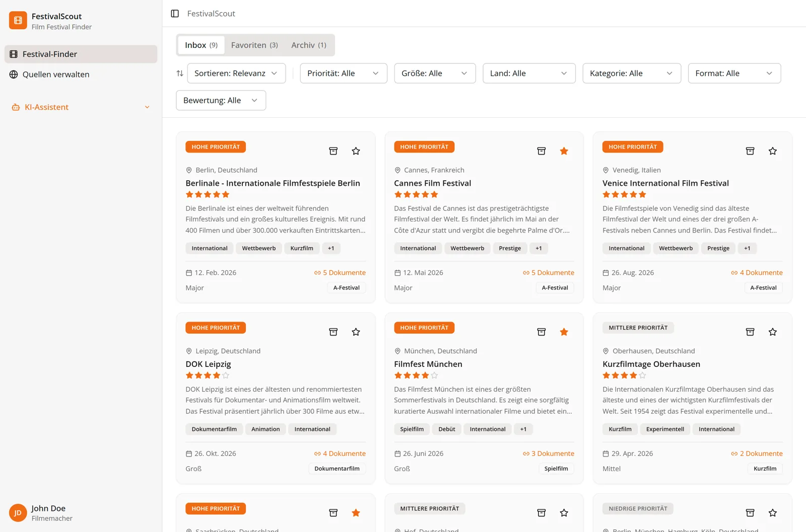
Task: Click the location pin next to Cannes, Frankreich
Action: [x=397, y=170]
